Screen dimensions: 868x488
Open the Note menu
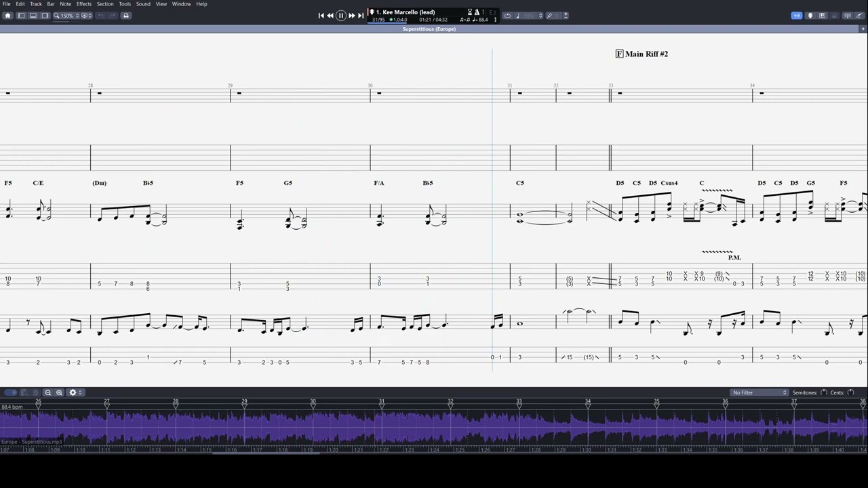click(65, 4)
